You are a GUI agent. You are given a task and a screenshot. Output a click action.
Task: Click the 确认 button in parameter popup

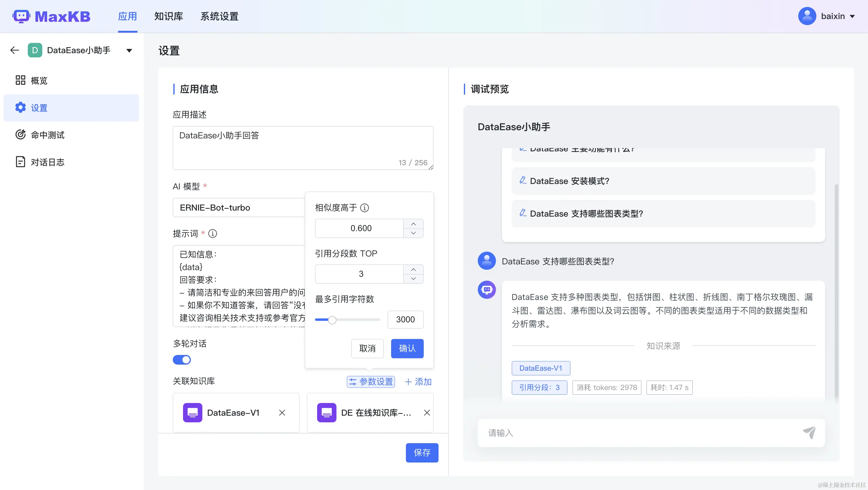[407, 348]
